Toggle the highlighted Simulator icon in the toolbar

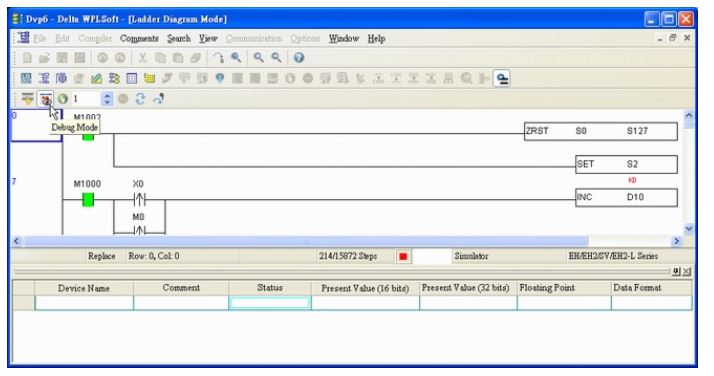(502, 79)
